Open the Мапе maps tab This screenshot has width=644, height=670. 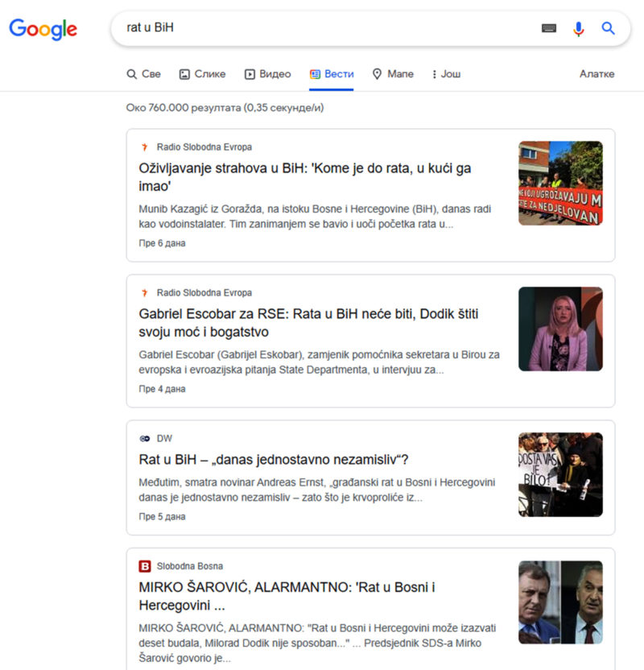(393, 74)
